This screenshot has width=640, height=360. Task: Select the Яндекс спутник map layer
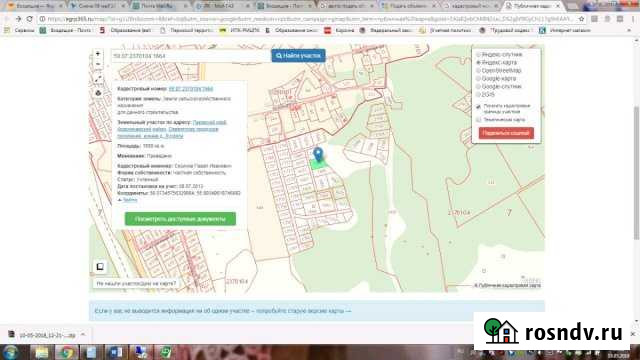[x=478, y=54]
